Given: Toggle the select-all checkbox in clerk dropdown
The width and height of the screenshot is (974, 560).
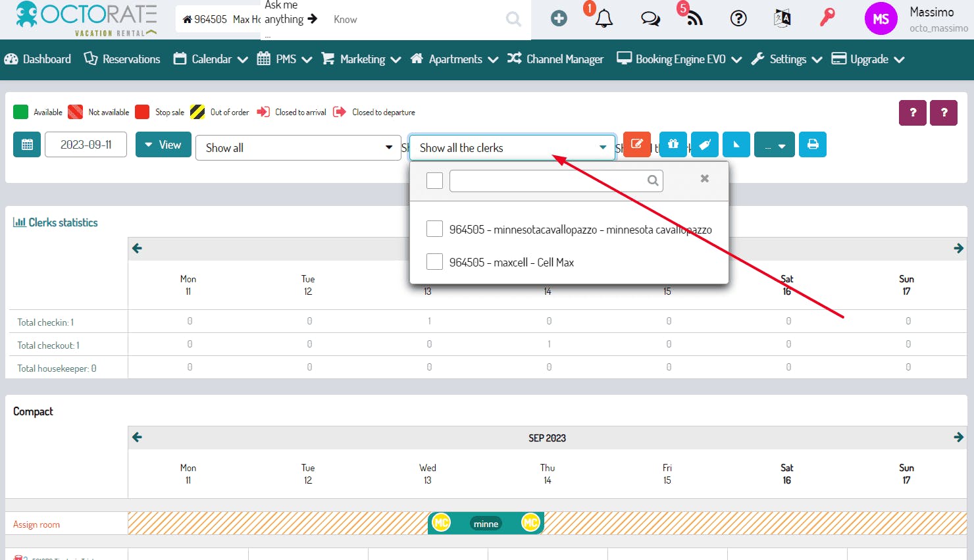Looking at the screenshot, I should point(434,180).
